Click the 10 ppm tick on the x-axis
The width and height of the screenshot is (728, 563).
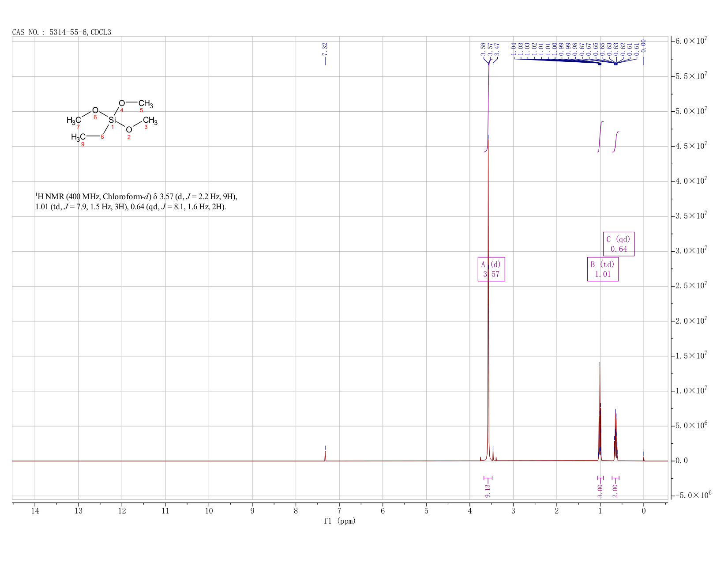(209, 511)
